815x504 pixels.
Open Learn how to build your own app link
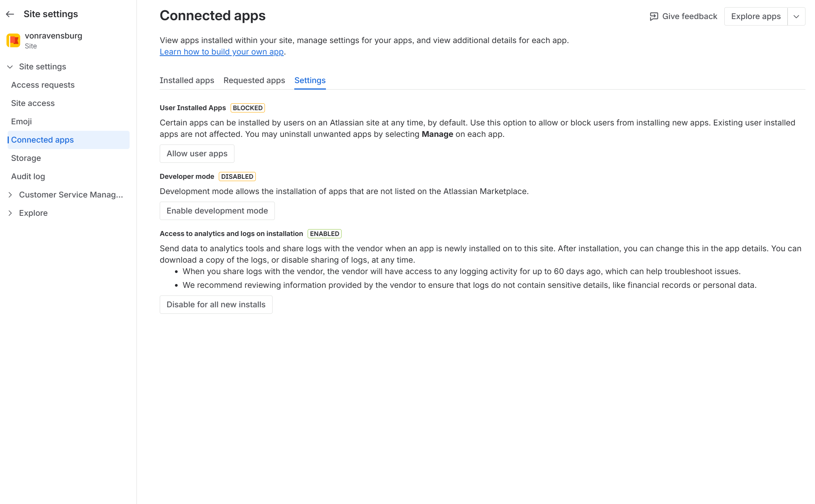221,52
